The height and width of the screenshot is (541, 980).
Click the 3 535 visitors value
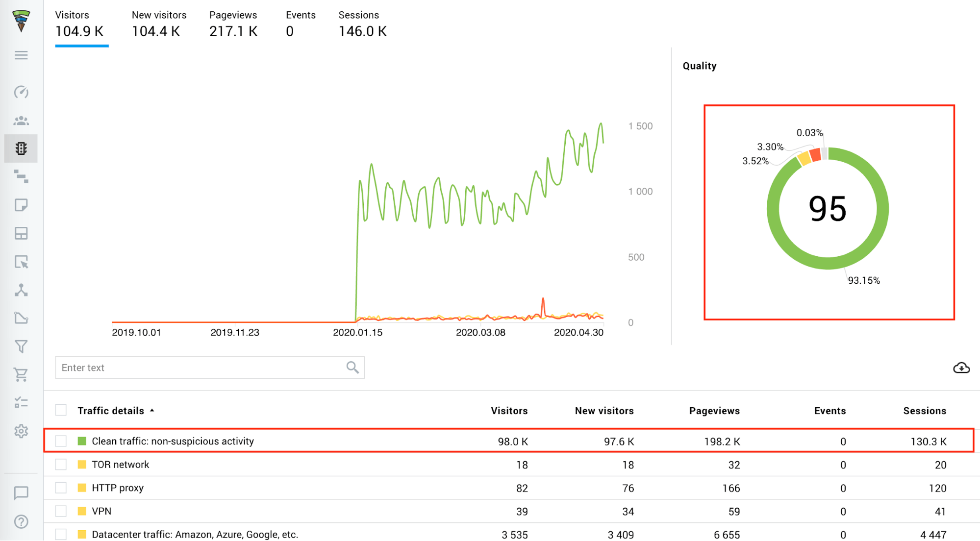tap(515, 535)
